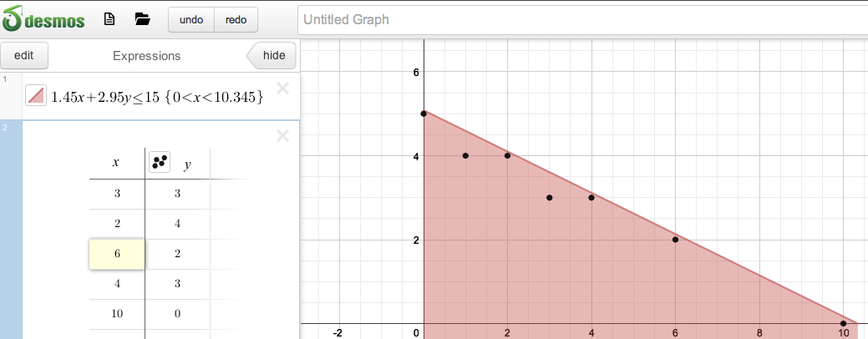The height and width of the screenshot is (339, 868).
Task: Delete the table expression
Action: [282, 135]
